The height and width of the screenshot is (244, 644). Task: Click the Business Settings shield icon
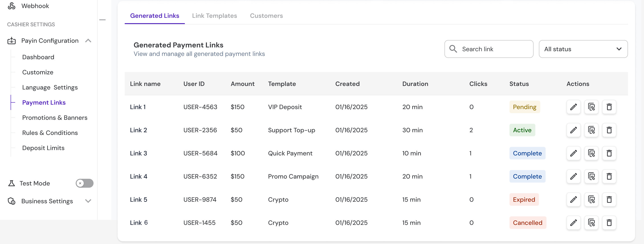click(x=12, y=201)
